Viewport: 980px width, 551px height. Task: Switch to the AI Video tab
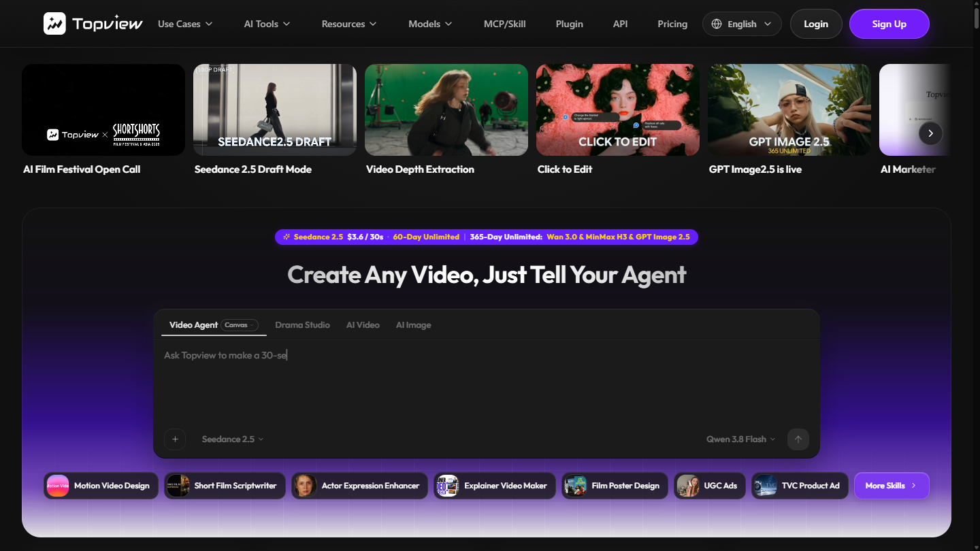pos(363,325)
